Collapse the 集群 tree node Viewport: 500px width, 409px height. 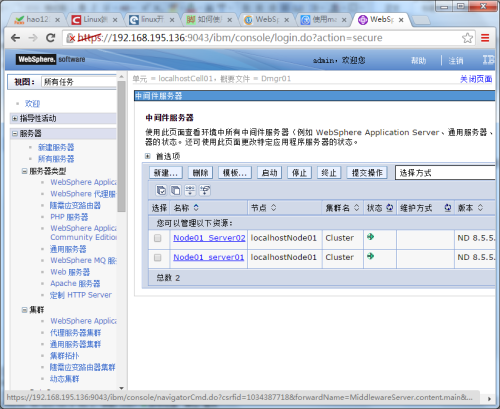pyautogui.click(x=24, y=310)
